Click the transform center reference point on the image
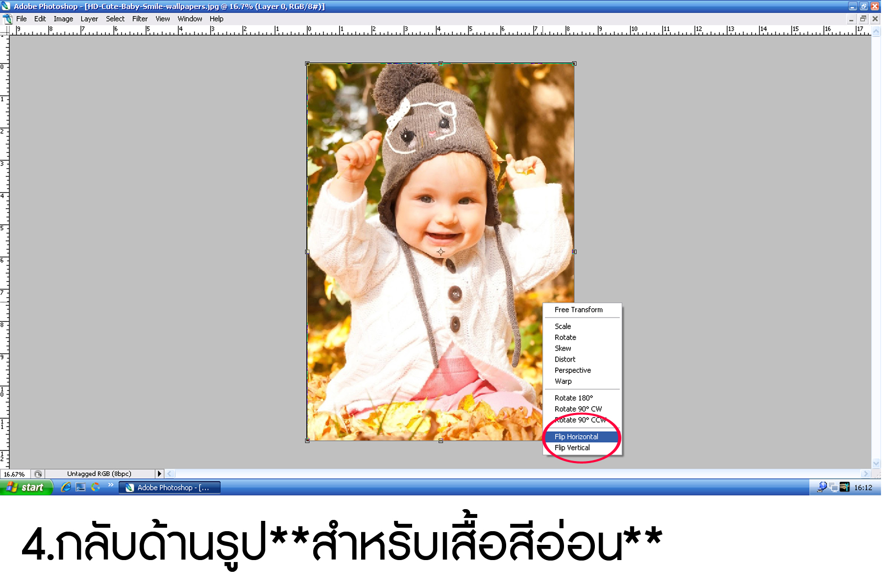 click(x=441, y=251)
